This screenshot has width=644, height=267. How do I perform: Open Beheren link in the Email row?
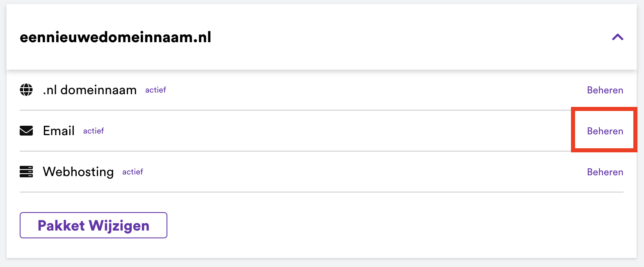pyautogui.click(x=605, y=131)
